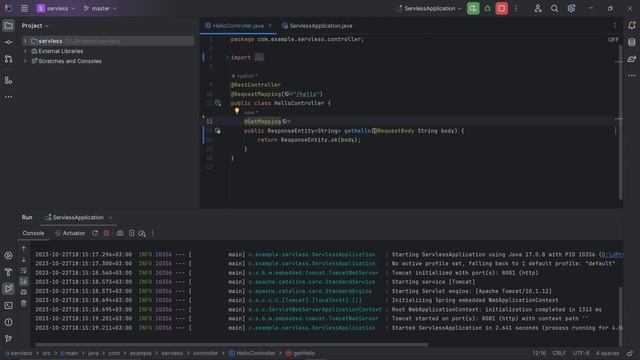This screenshot has width=640, height=360.
Task: Open Search Everywhere magnifier
Action: point(554,9)
